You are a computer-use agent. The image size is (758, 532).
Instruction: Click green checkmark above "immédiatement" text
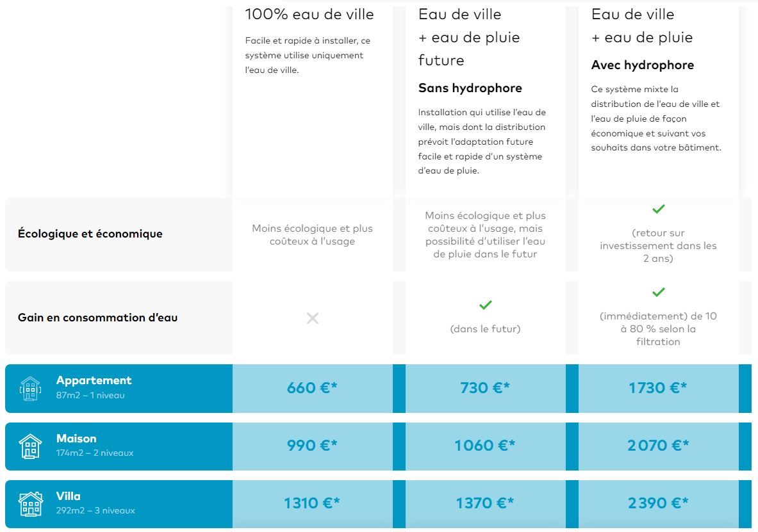(x=658, y=292)
